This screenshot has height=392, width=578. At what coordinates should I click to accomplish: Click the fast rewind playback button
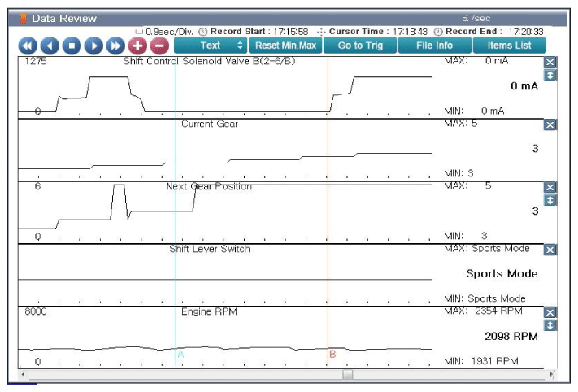(x=28, y=46)
